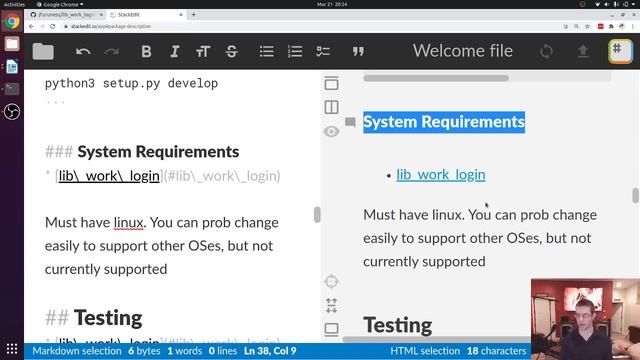Insert a blockquote

click(358, 51)
